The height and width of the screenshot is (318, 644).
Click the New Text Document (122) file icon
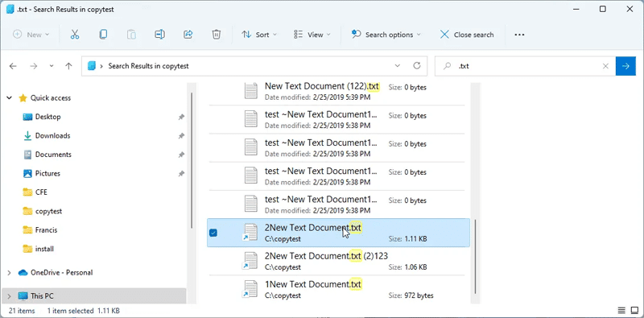tap(251, 90)
